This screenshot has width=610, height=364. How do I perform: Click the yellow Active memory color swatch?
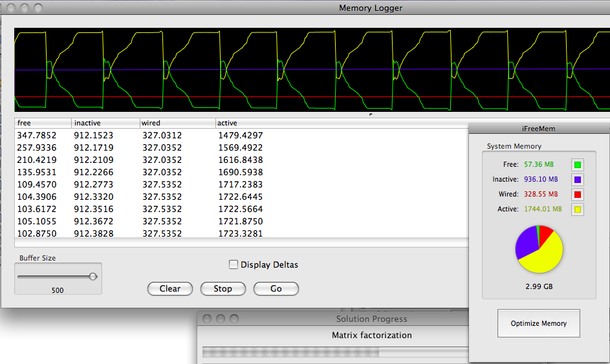coord(577,209)
